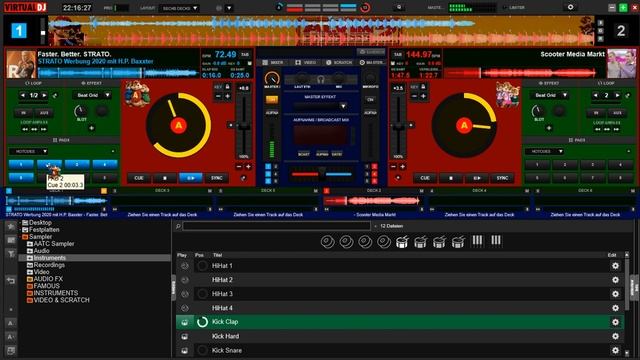
Task: Toggle the left deck loop OUT button
Action: pos(44,113)
